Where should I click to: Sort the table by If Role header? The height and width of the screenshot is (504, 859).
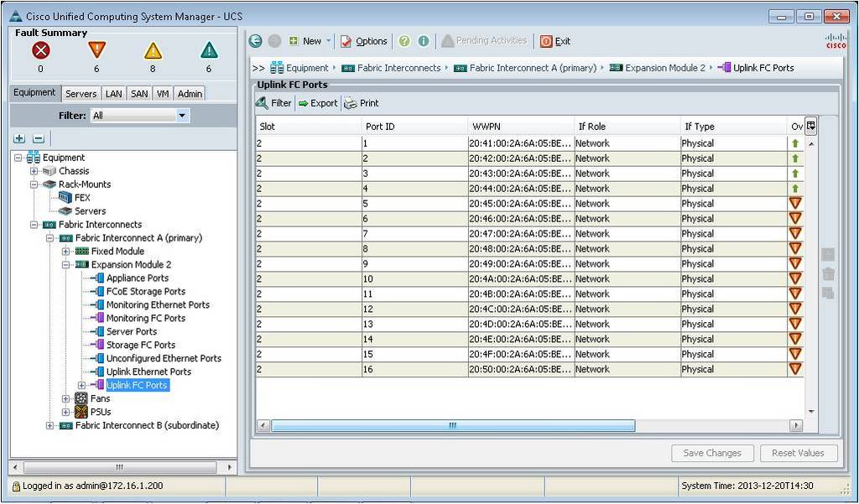point(626,127)
